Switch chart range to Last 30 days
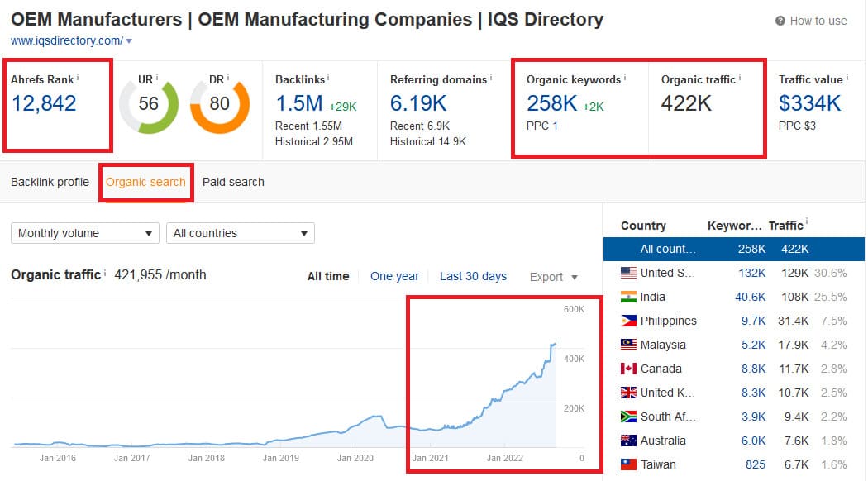868x481 pixels. click(x=473, y=277)
